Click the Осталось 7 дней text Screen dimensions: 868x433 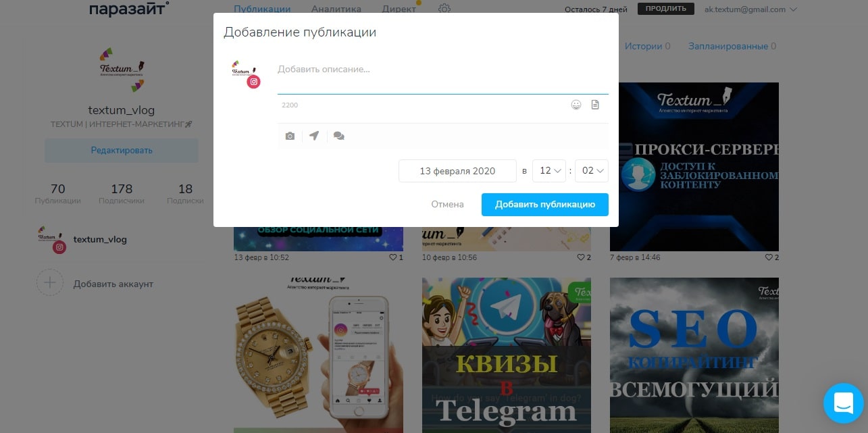pyautogui.click(x=595, y=9)
